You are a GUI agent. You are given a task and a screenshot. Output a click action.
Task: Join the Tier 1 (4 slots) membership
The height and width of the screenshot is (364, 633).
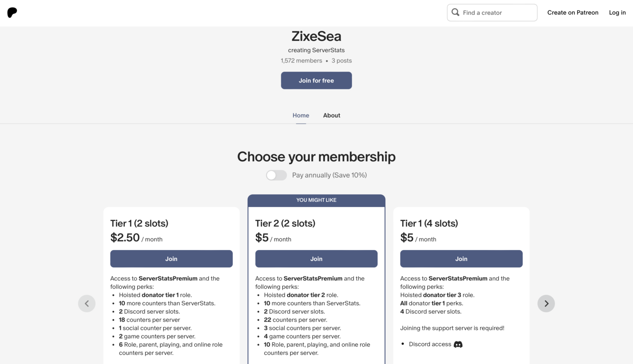[x=461, y=259]
